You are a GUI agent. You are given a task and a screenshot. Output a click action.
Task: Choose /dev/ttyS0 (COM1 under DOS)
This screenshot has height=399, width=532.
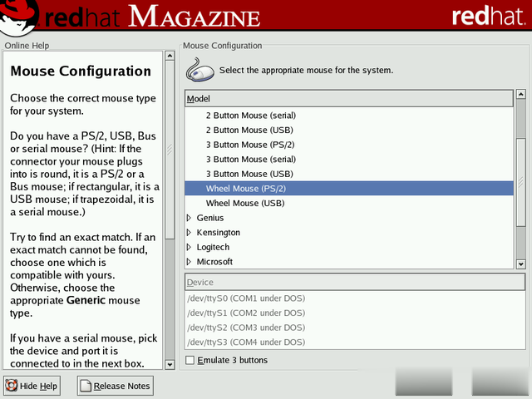click(355, 298)
